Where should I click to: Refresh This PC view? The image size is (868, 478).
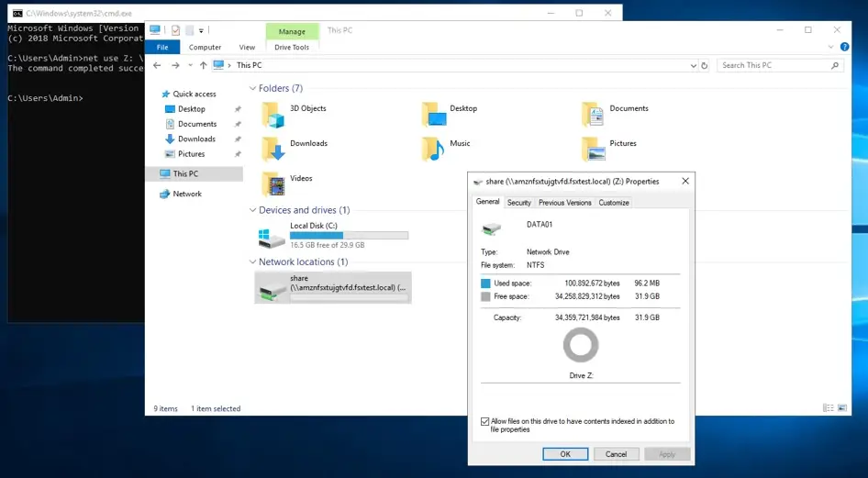[x=704, y=65]
